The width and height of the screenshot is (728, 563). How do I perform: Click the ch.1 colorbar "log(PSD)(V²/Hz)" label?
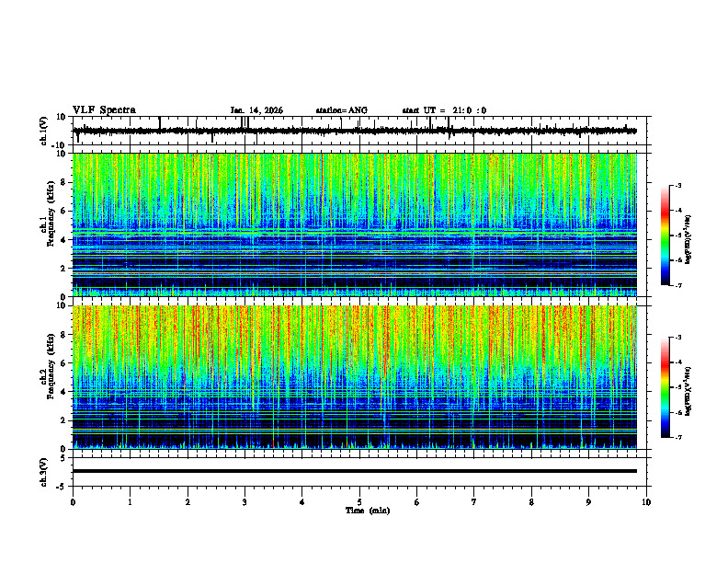(x=688, y=239)
